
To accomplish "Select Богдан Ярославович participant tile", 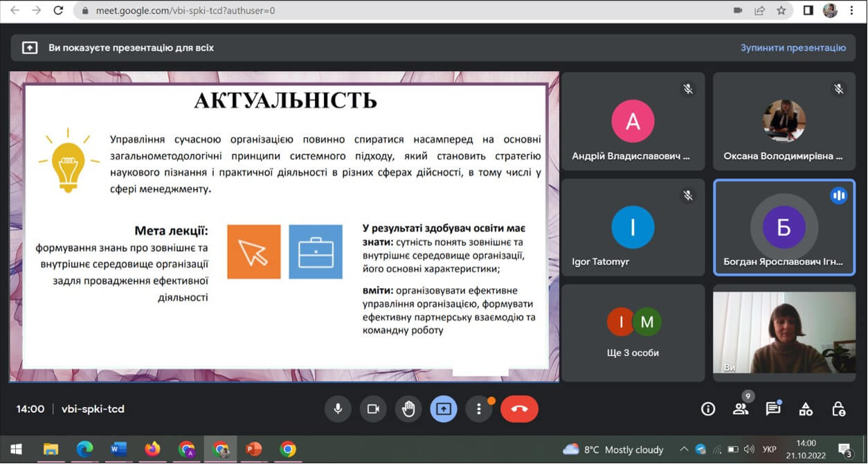I will 784,228.
